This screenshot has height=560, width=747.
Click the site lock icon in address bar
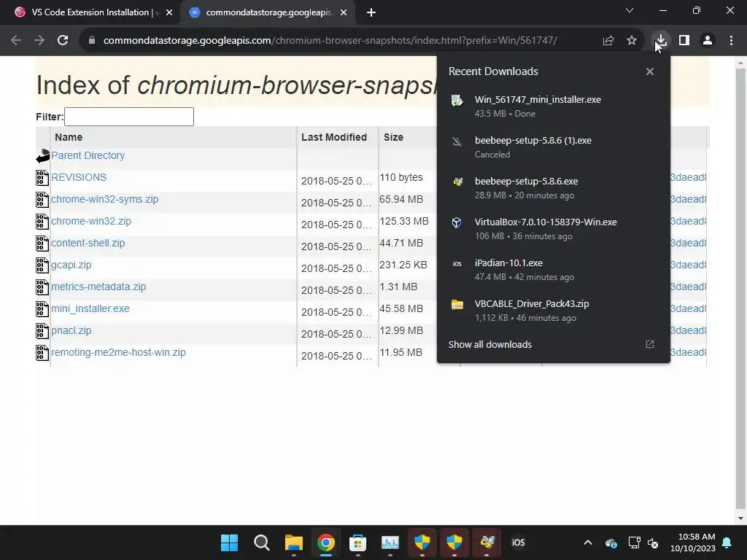92,41
